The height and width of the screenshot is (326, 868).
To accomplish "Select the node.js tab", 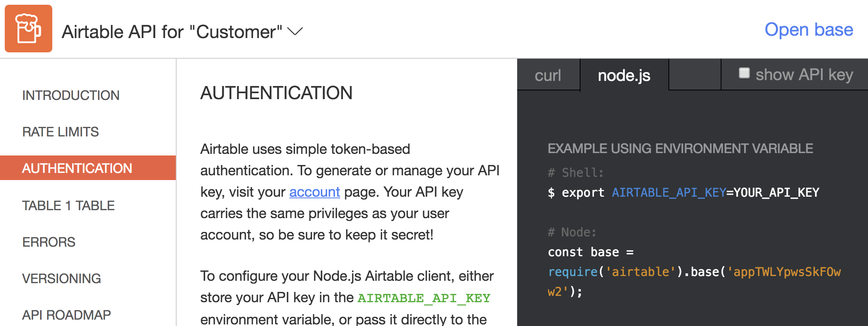I will point(624,75).
